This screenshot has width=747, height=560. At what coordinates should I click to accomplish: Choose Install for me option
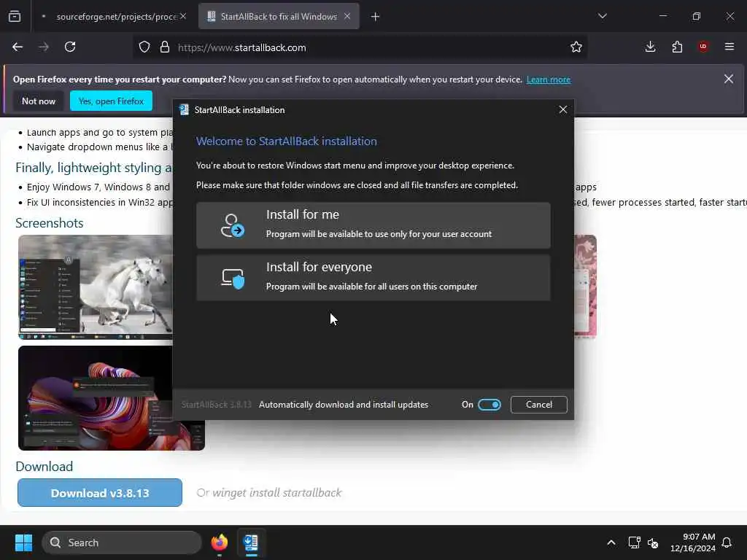pyautogui.click(x=373, y=225)
